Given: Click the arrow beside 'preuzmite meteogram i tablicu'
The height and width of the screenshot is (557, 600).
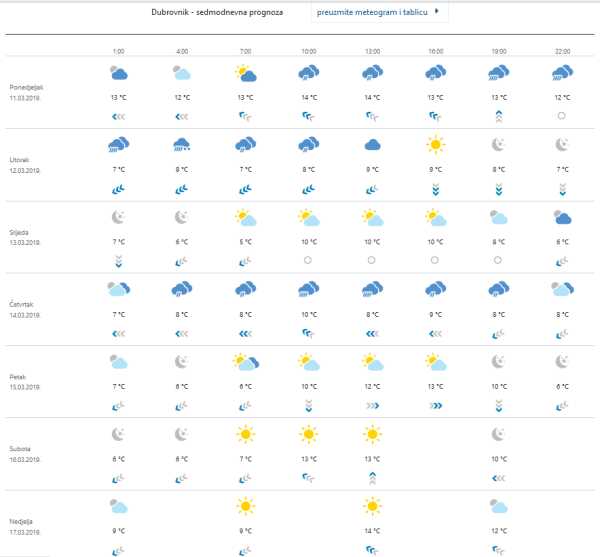Looking at the screenshot, I should [x=435, y=12].
